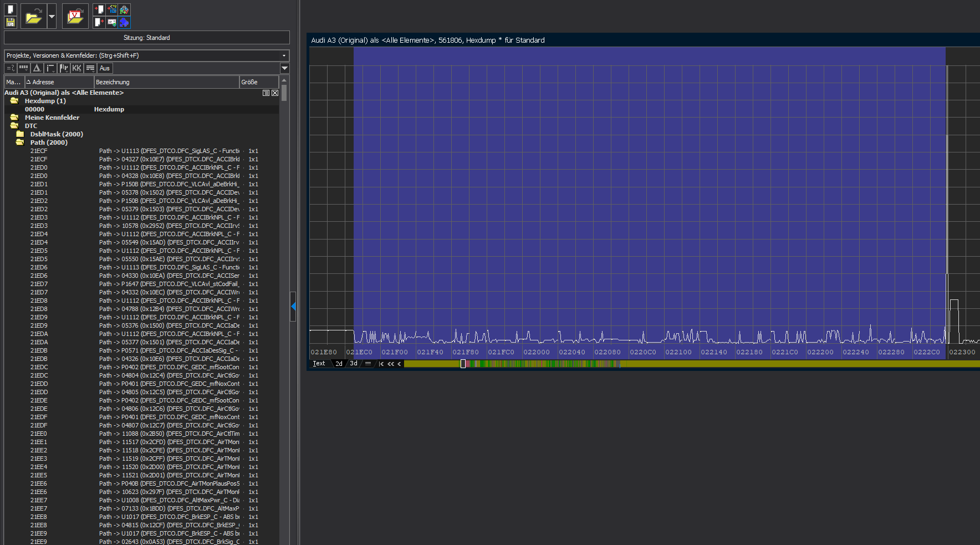The image size is (980, 545).
Task: Click the list-view icon beside Audi A3 project
Action: pyautogui.click(x=266, y=93)
